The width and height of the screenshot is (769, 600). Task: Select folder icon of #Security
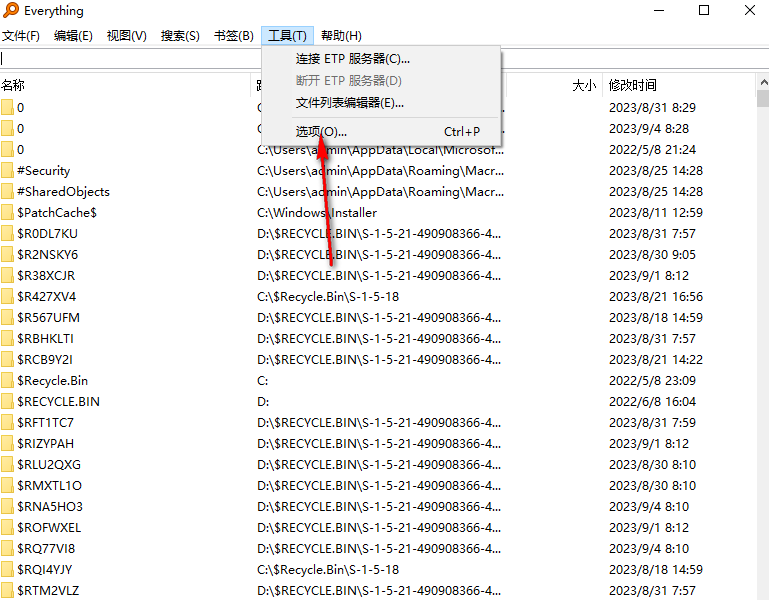click(7, 171)
